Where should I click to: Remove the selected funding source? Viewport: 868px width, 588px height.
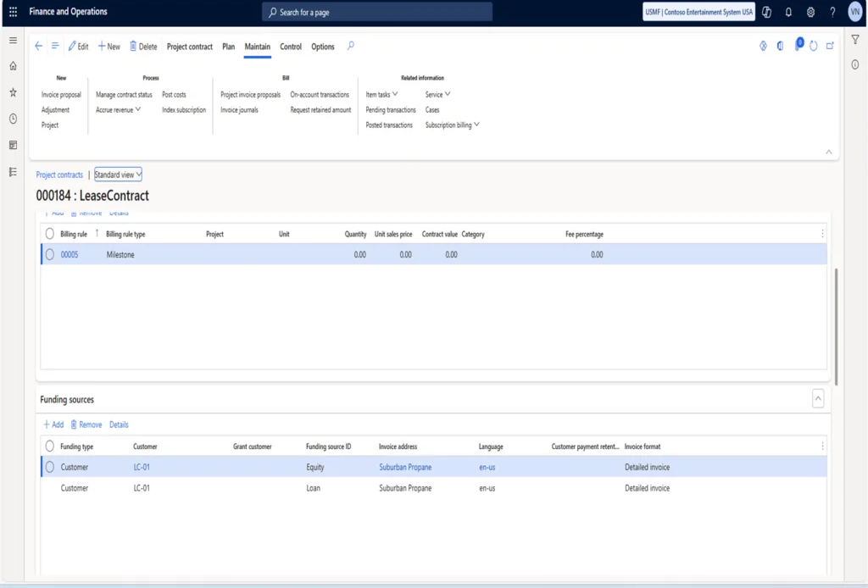click(86, 424)
